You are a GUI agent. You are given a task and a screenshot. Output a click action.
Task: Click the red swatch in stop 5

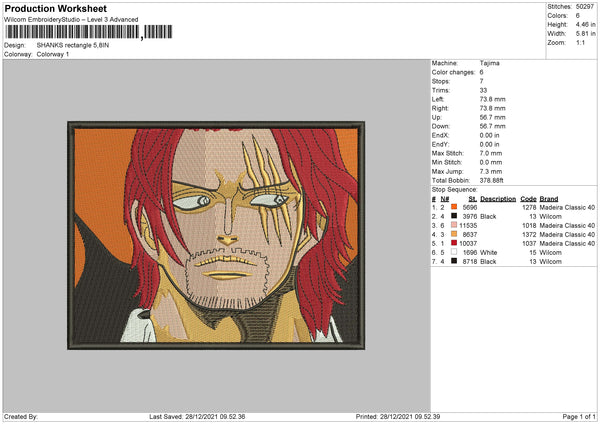[x=454, y=243]
